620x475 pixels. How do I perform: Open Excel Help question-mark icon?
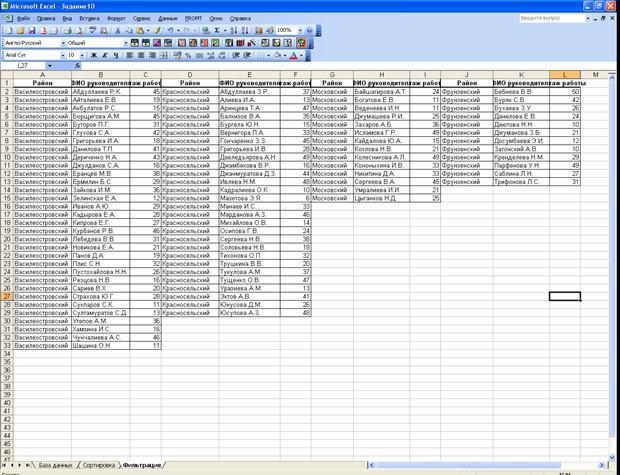[310, 30]
